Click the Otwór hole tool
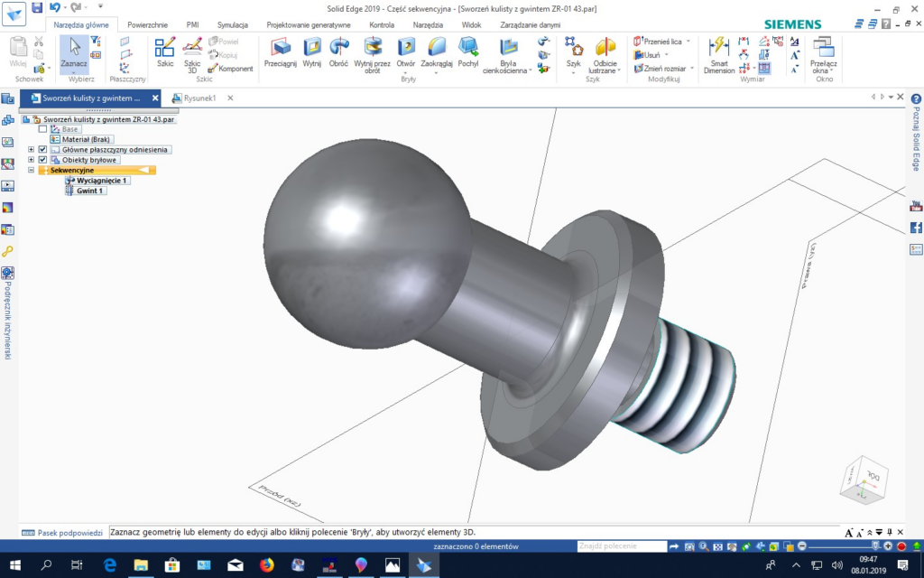Image resolution: width=924 pixels, height=578 pixels. pyautogui.click(x=405, y=52)
